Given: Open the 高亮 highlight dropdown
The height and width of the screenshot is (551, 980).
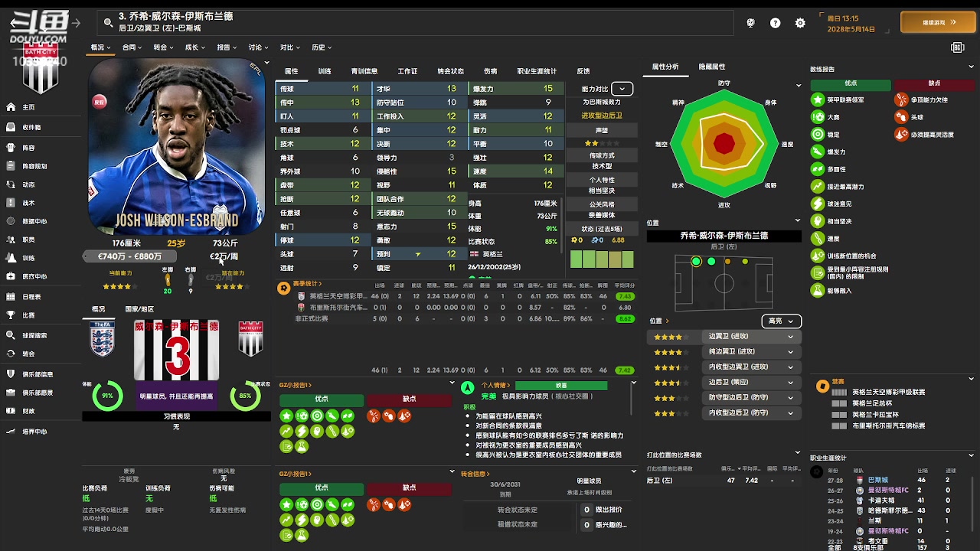Looking at the screenshot, I should point(781,321).
